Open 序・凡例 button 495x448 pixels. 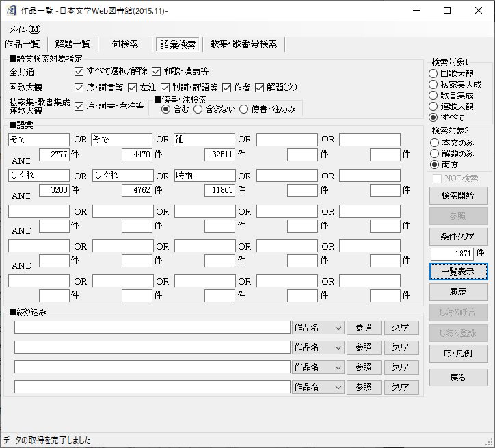(x=458, y=354)
